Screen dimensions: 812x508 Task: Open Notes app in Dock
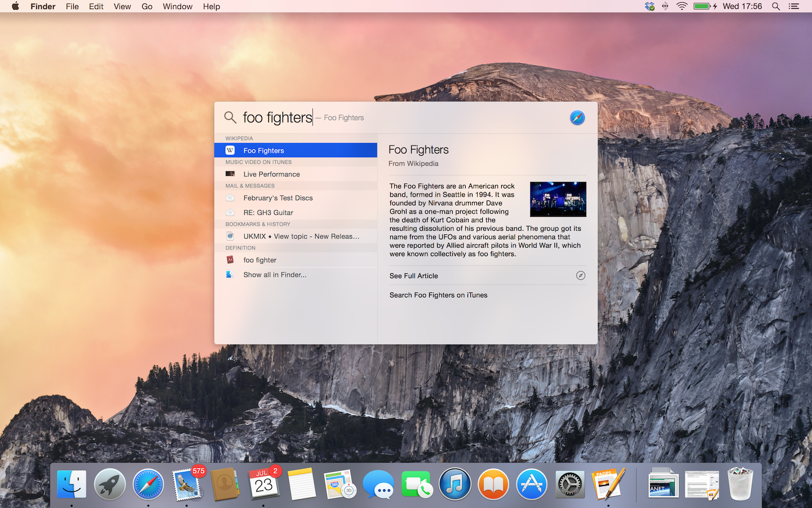point(302,484)
